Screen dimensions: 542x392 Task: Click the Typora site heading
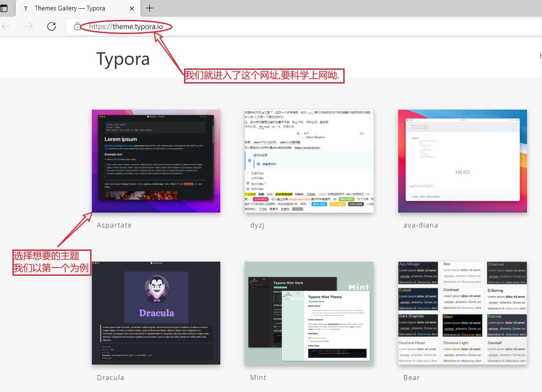click(123, 59)
